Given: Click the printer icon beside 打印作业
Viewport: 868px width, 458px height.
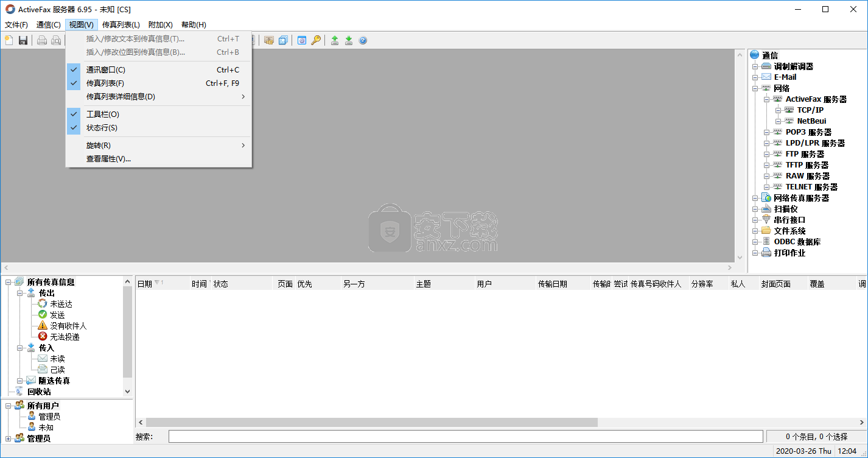Looking at the screenshot, I should click(x=766, y=252).
